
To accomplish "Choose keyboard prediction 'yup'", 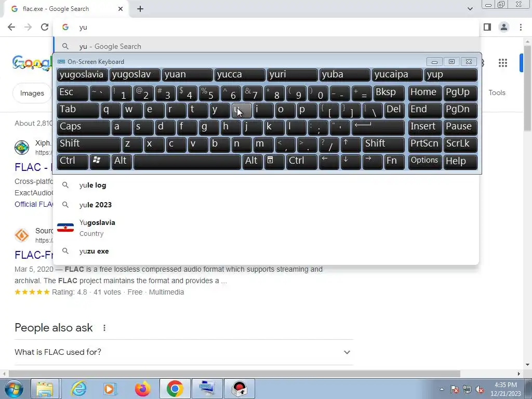I will tap(451, 75).
